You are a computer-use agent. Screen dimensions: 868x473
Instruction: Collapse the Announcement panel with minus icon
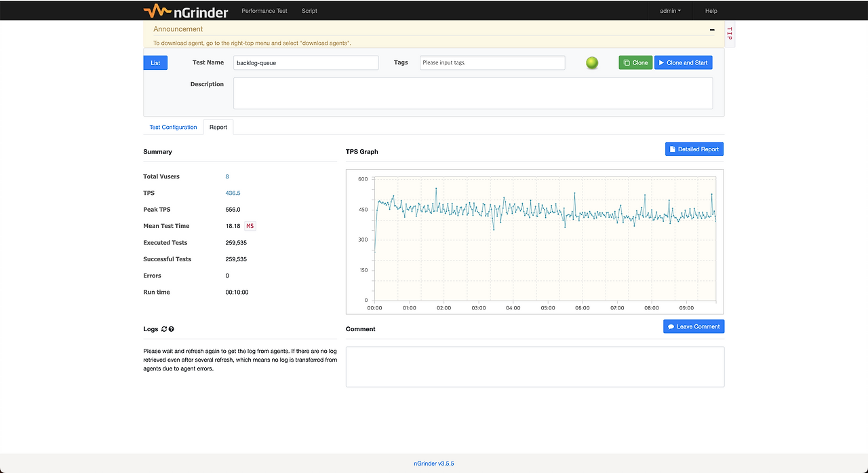(712, 29)
